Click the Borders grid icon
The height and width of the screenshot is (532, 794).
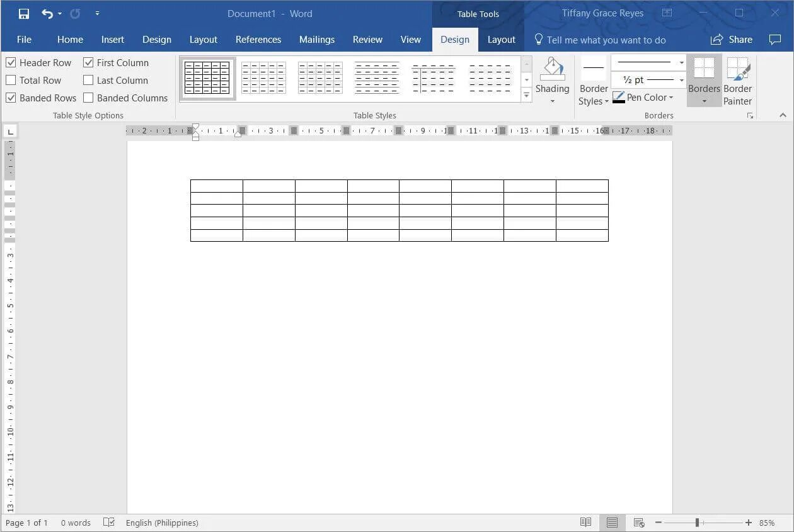(x=704, y=68)
